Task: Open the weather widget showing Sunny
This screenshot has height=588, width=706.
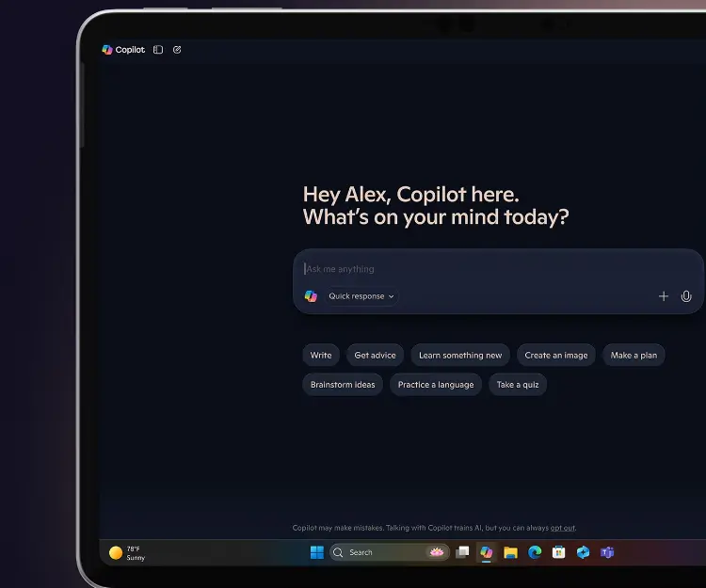Action: (x=127, y=553)
